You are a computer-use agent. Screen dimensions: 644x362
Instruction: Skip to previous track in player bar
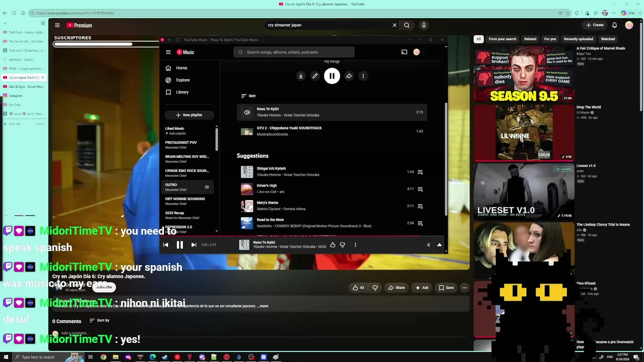(x=166, y=245)
